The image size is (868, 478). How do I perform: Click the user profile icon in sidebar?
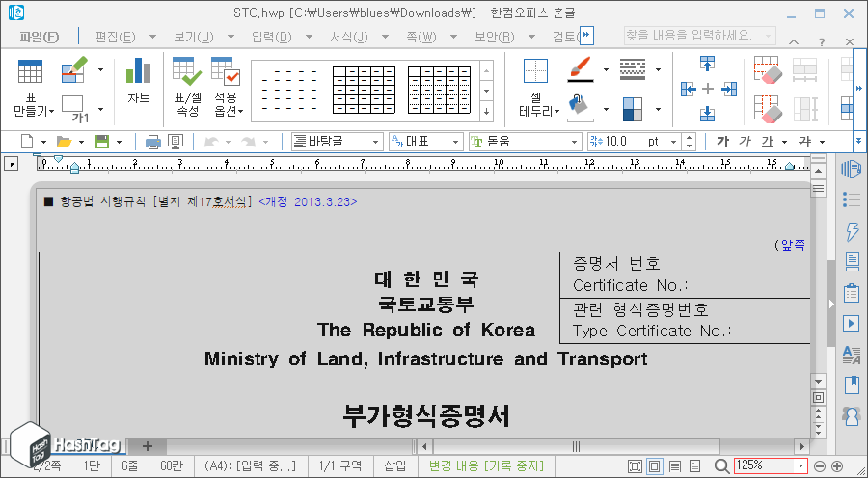click(852, 415)
